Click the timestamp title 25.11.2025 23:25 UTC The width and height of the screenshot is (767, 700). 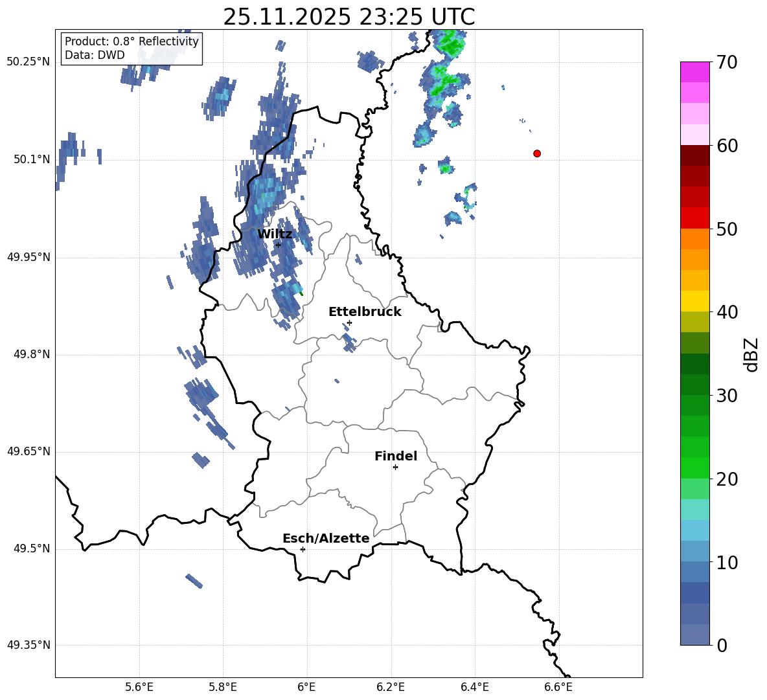(x=349, y=17)
